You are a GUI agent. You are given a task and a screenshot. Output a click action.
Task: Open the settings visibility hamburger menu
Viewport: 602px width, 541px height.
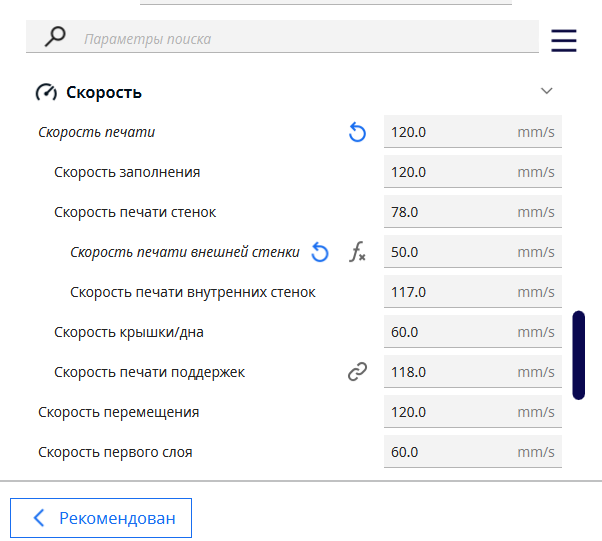click(x=564, y=40)
